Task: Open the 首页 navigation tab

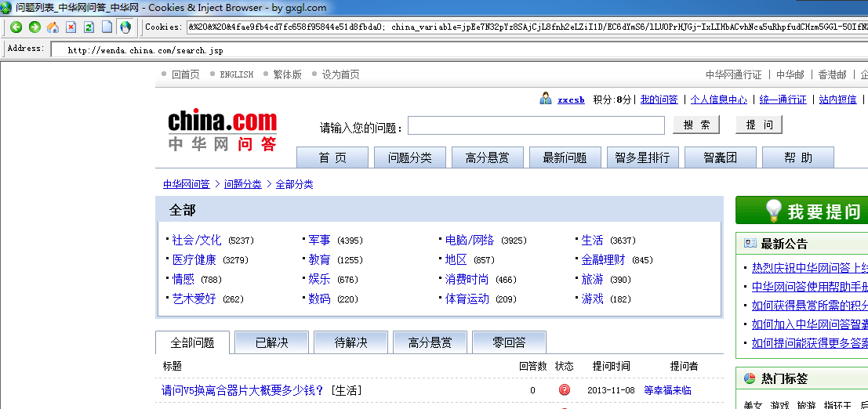Action: (332, 157)
